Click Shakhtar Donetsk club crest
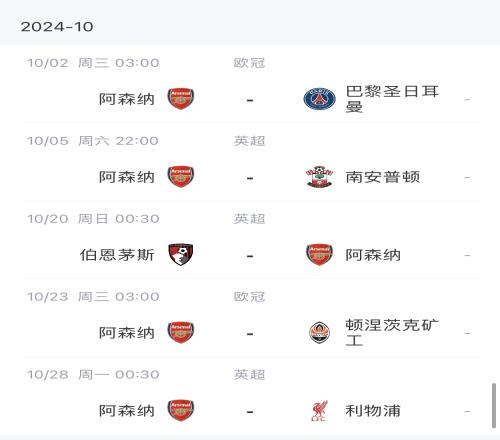The width and height of the screenshot is (500, 440). coord(319,333)
